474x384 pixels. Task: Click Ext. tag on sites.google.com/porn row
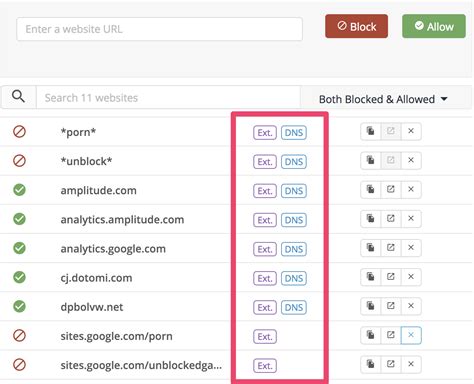265,337
